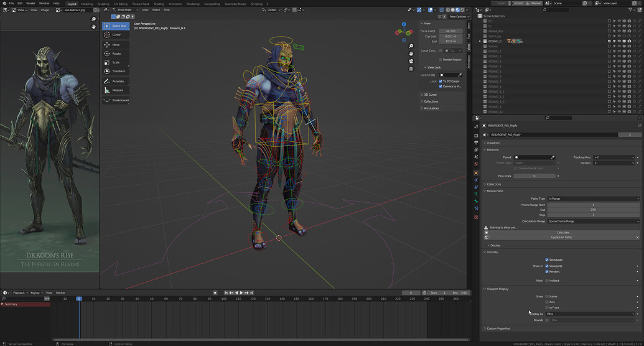Click the viewport zoom magnifier icon
This screenshot has height=346, width=644.
(411, 46)
